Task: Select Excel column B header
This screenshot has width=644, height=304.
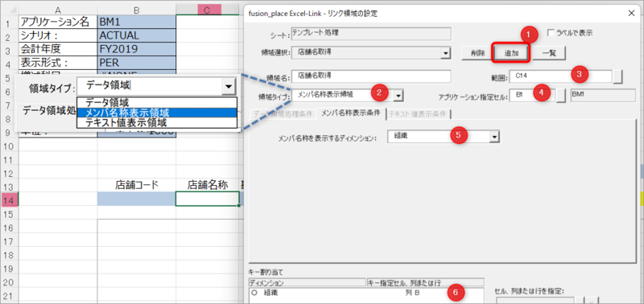Action: tap(136, 10)
